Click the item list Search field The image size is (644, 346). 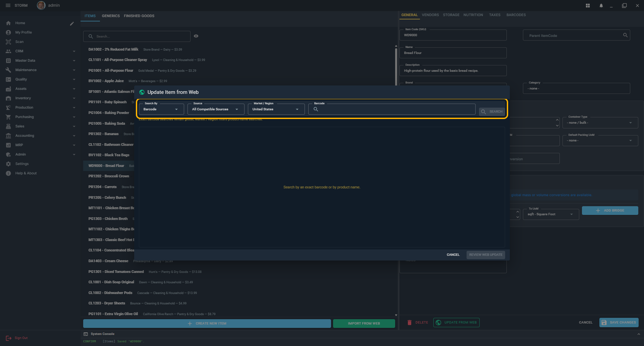[137, 36]
